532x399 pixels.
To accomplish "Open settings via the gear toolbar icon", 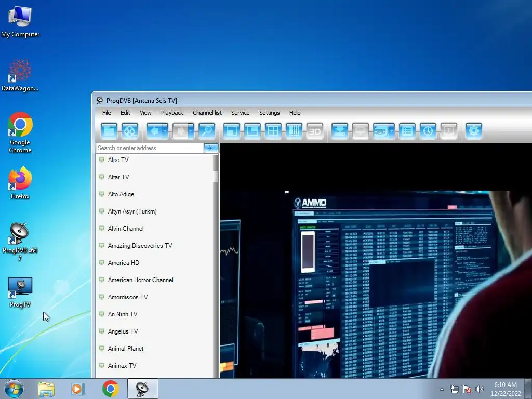I will 474,131.
